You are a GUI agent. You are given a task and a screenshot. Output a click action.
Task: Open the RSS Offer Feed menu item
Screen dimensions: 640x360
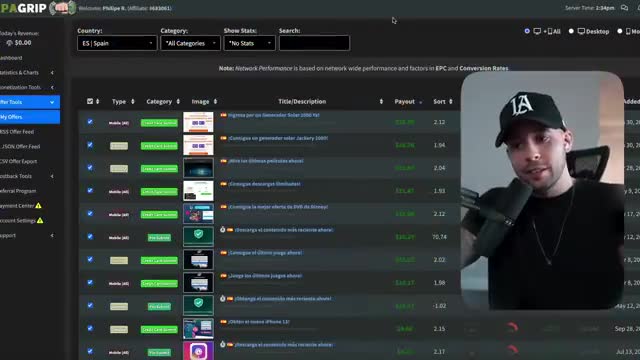point(17,131)
